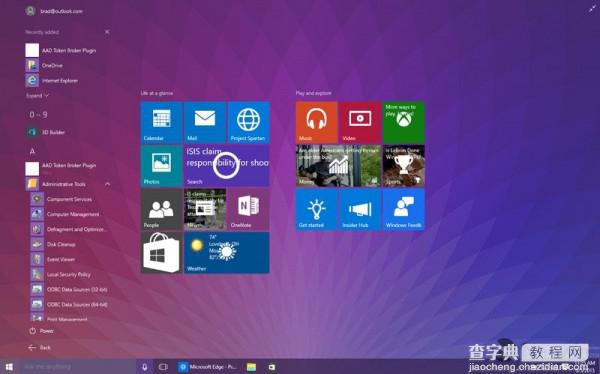
Task: Click the Life at a glance group title
Action: [x=157, y=93]
